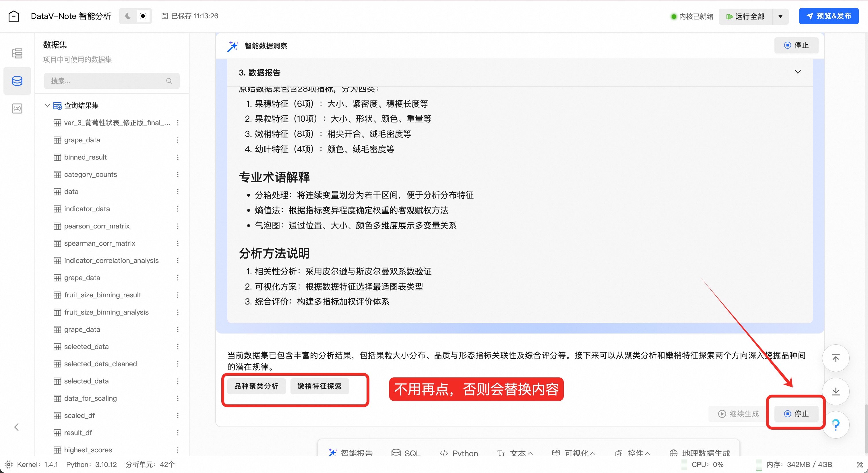The image size is (868, 473).
Task: Click the kernel settings gear icon
Action: pyautogui.click(x=9, y=465)
